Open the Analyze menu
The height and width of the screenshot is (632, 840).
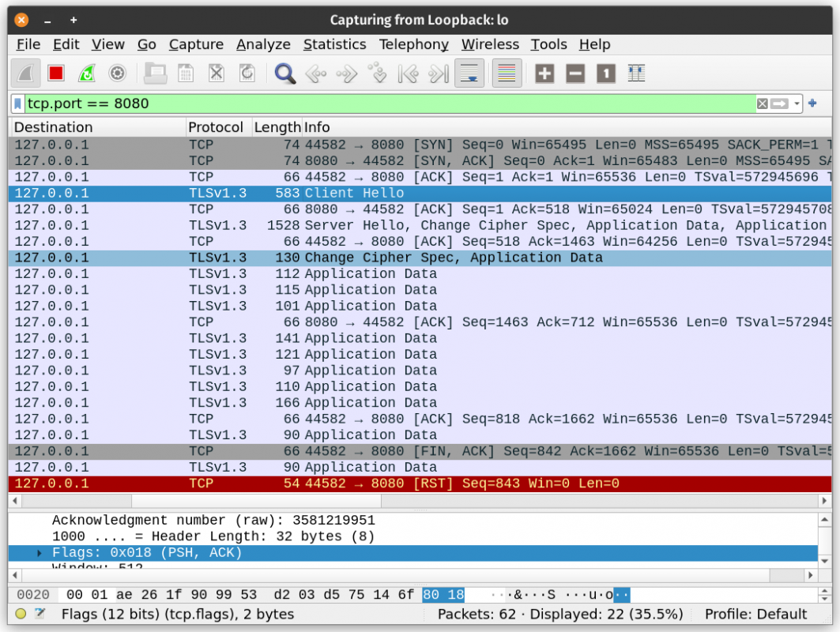[263, 44]
